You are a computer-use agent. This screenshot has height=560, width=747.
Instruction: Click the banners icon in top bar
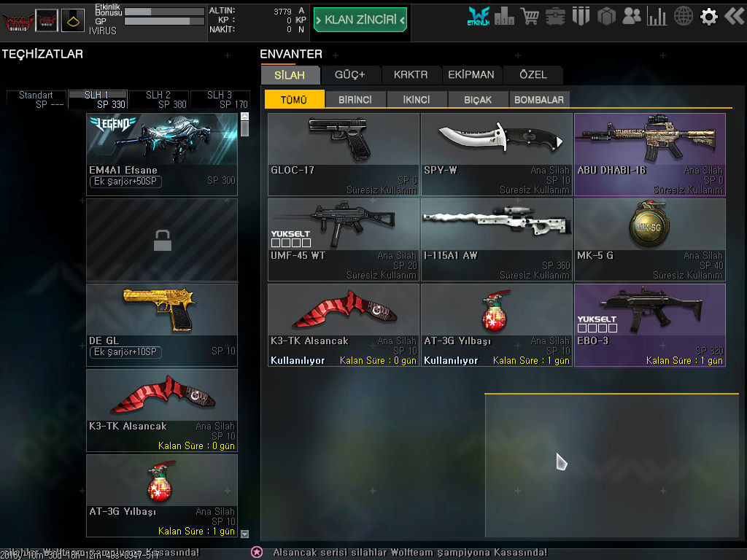point(581,16)
